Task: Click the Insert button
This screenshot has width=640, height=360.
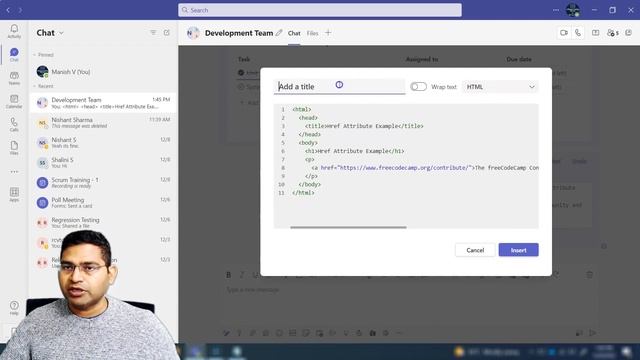Action: (518, 250)
